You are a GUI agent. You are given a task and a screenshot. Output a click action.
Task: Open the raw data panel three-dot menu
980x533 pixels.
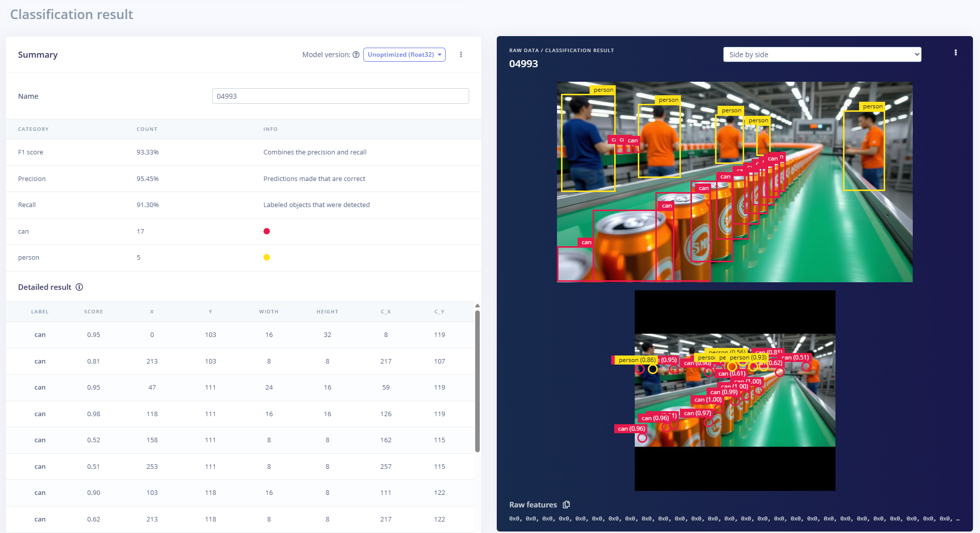(955, 53)
